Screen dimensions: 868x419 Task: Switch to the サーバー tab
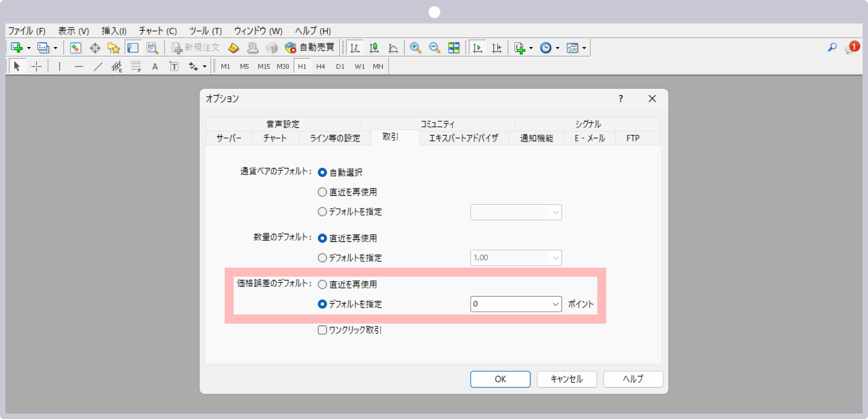click(229, 138)
